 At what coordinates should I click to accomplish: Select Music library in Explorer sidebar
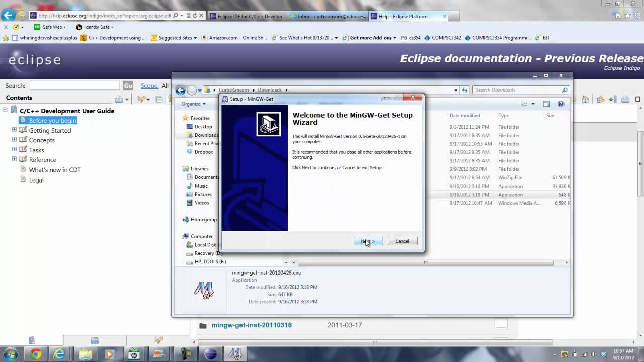click(x=201, y=186)
